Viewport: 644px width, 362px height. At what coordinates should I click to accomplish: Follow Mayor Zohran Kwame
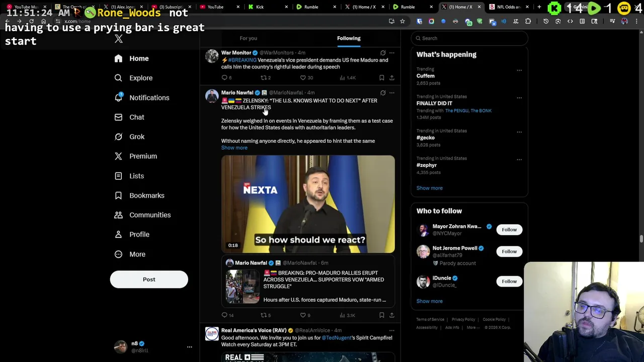click(x=509, y=230)
